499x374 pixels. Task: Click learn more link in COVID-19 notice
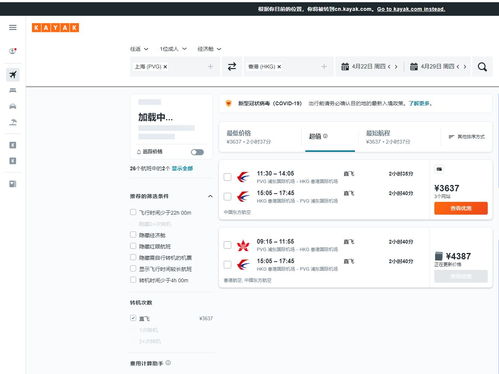click(x=419, y=103)
